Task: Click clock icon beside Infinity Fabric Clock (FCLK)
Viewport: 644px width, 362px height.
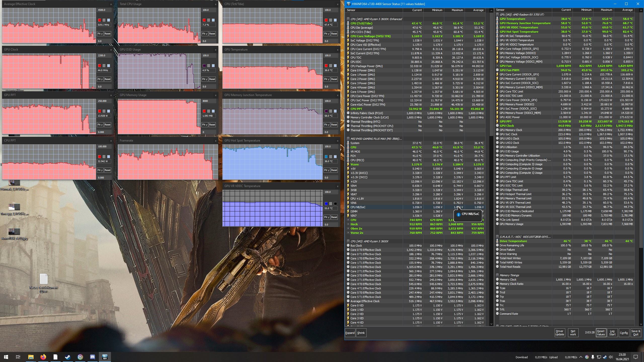Action: tap(348, 113)
